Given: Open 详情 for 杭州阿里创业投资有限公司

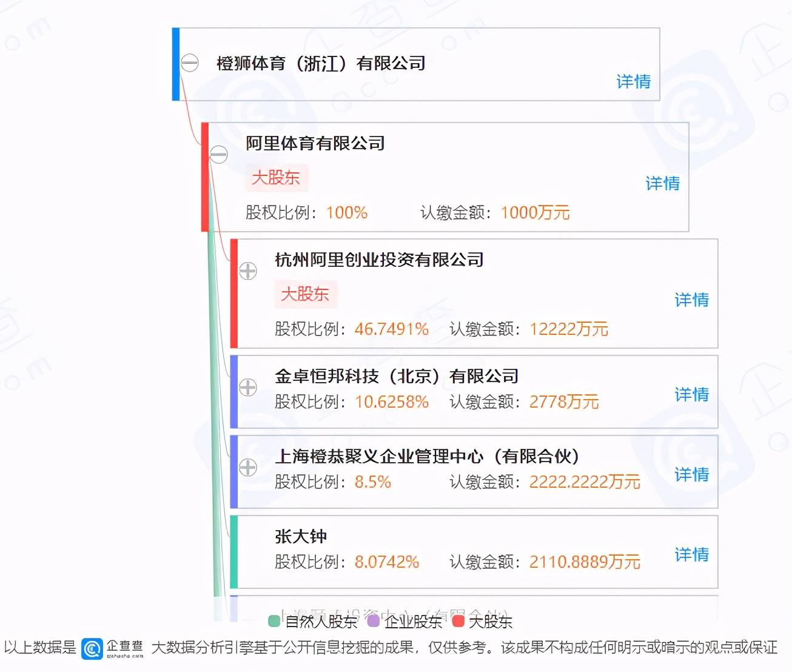Looking at the screenshot, I should pos(691,300).
